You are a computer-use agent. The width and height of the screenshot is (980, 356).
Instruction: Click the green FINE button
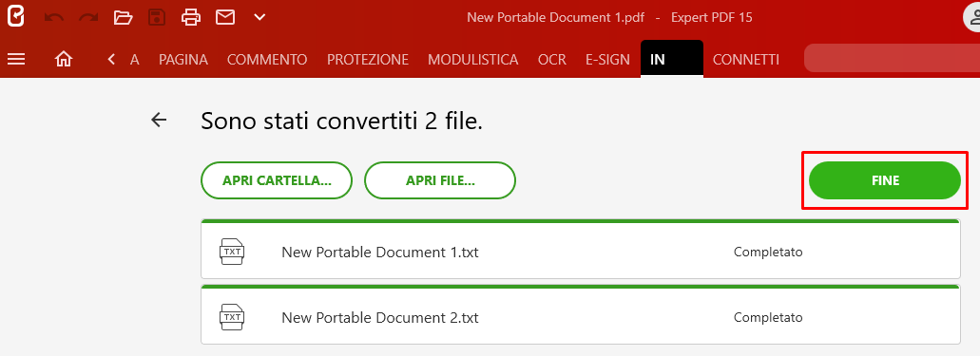tap(884, 180)
